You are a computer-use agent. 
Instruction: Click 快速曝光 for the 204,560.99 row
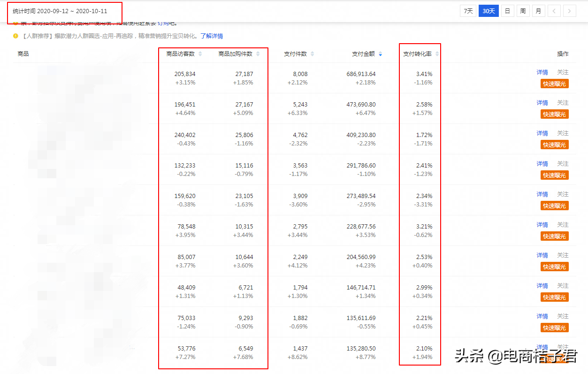(x=554, y=267)
